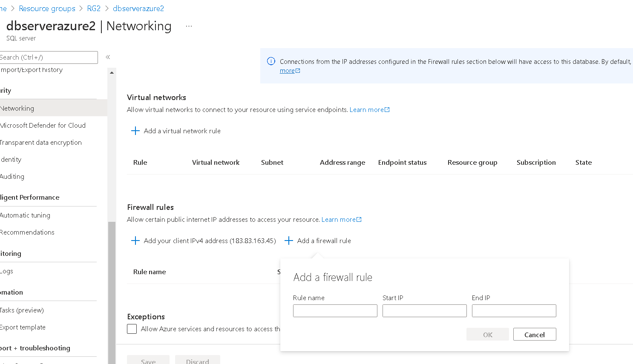Viewport: 633px width, 364px height.
Task: Enable Allow Azure services and resources checkbox
Action: point(132,329)
